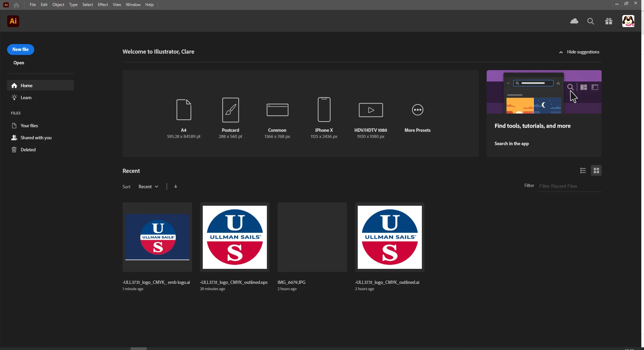Open the ULL3731_logo_CMYK_outlined.ai thumbnail
Viewport: 644px width, 350px height.
390,237
